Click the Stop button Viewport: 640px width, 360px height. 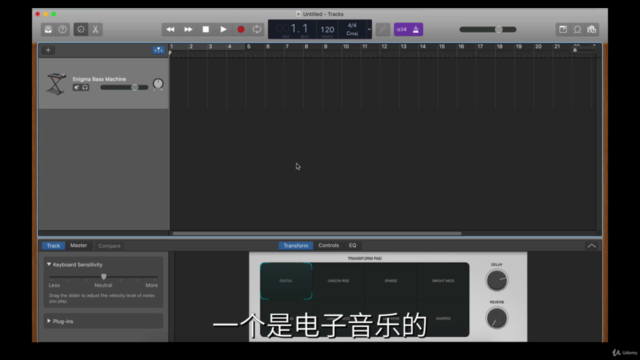(206, 29)
